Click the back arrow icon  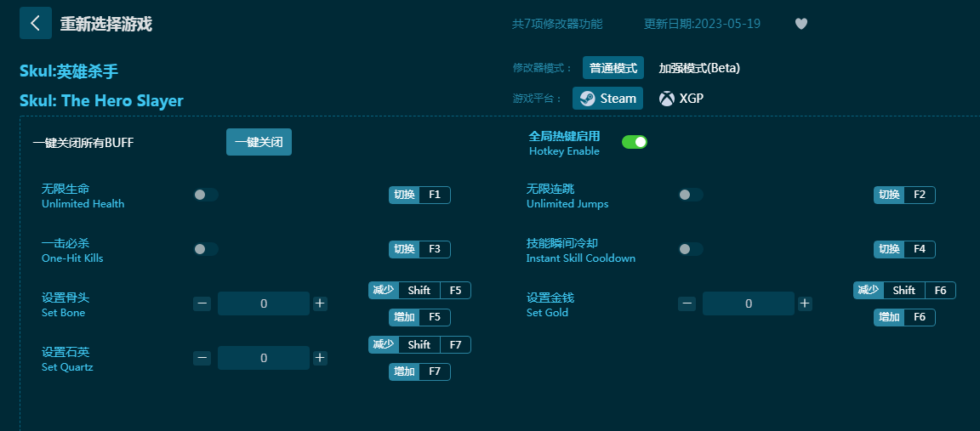tap(36, 23)
